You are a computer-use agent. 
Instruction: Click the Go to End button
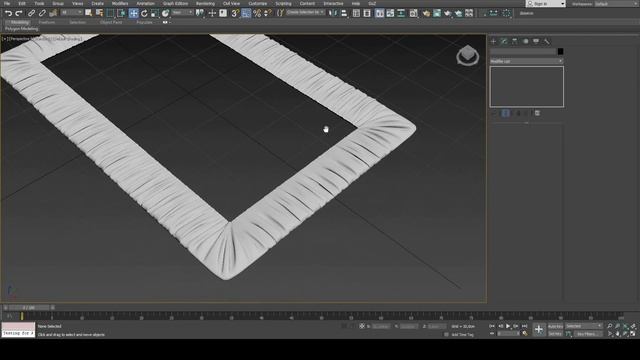click(x=524, y=326)
